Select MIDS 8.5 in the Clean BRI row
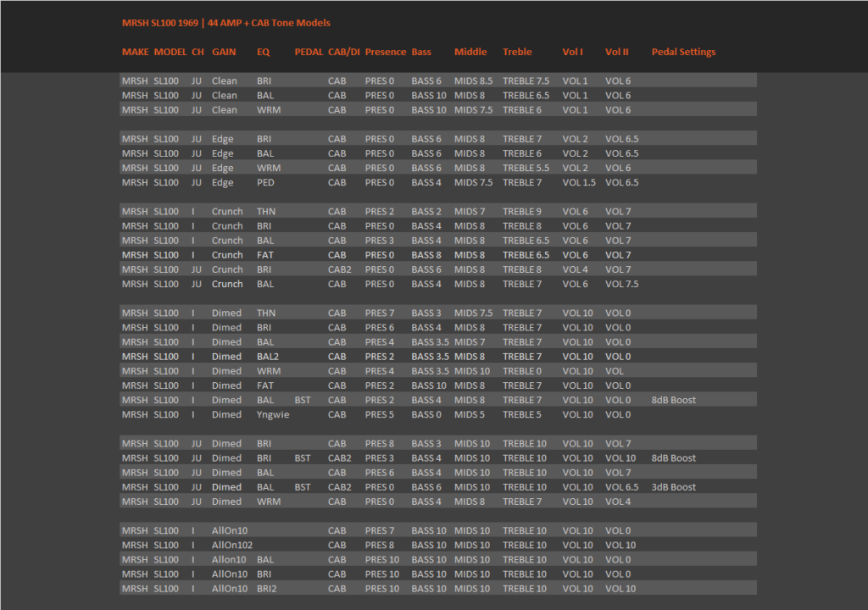This screenshot has width=868, height=610. click(x=473, y=80)
